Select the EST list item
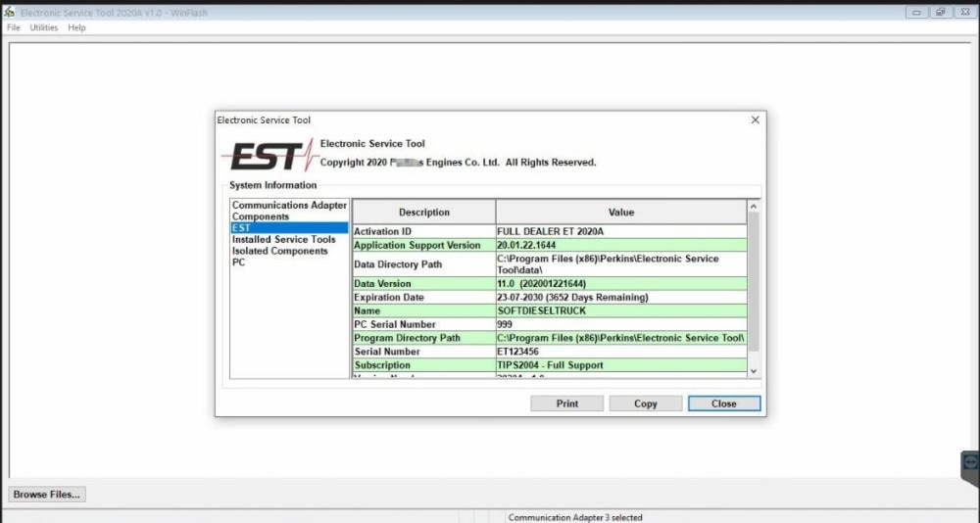 coord(289,228)
